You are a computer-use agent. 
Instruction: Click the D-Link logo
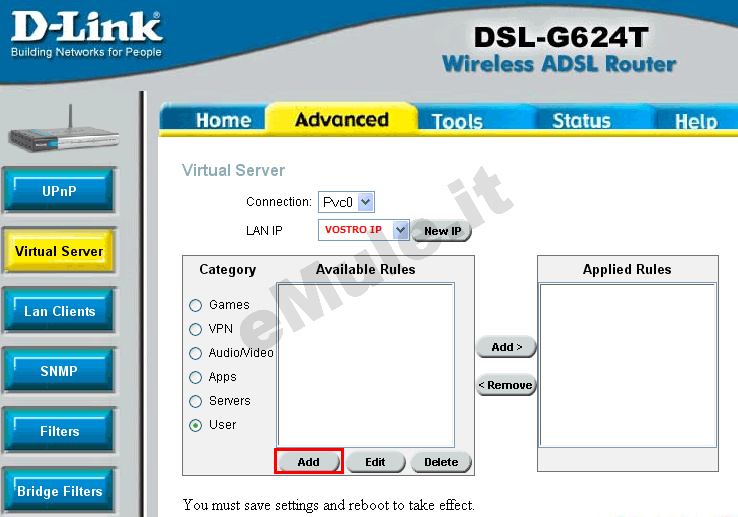(87, 34)
